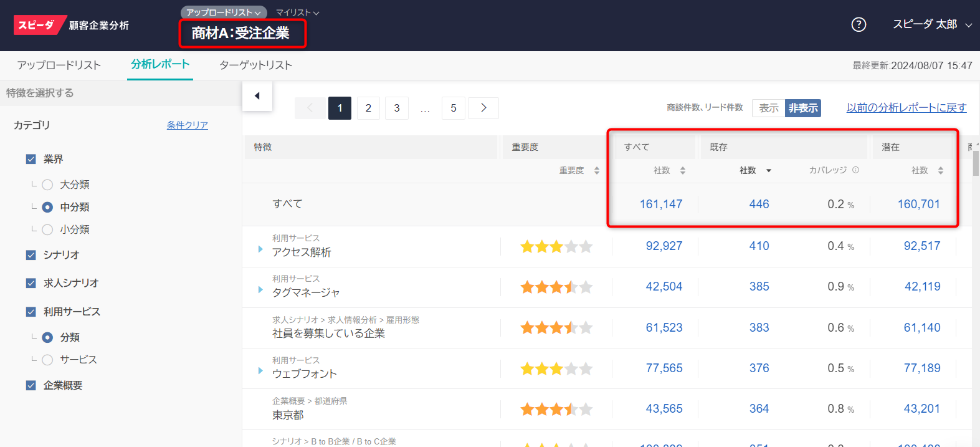Select the 大分類 radio button
Image resolution: width=980 pixels, height=447 pixels.
[47, 185]
